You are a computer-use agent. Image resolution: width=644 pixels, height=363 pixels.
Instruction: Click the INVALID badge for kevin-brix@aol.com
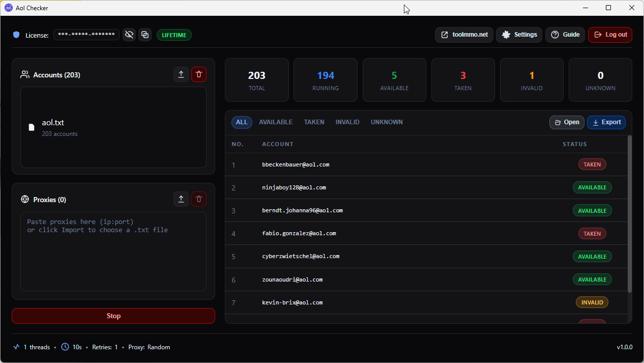coord(592,302)
